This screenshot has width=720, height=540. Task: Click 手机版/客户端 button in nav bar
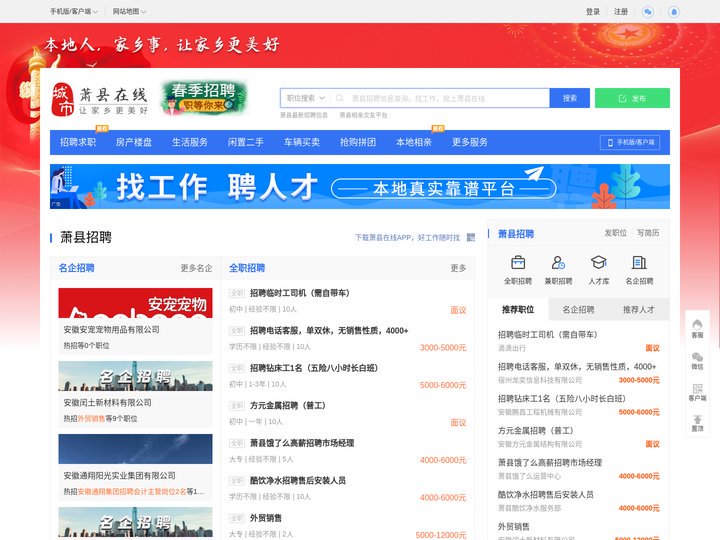630,142
